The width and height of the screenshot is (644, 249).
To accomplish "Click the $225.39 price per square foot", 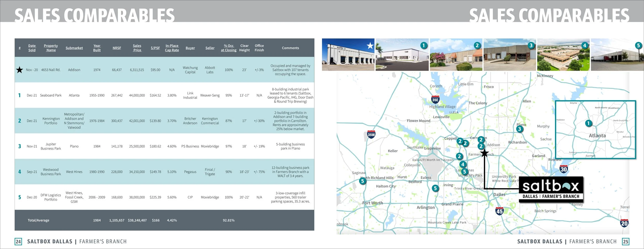I will 155,197.
